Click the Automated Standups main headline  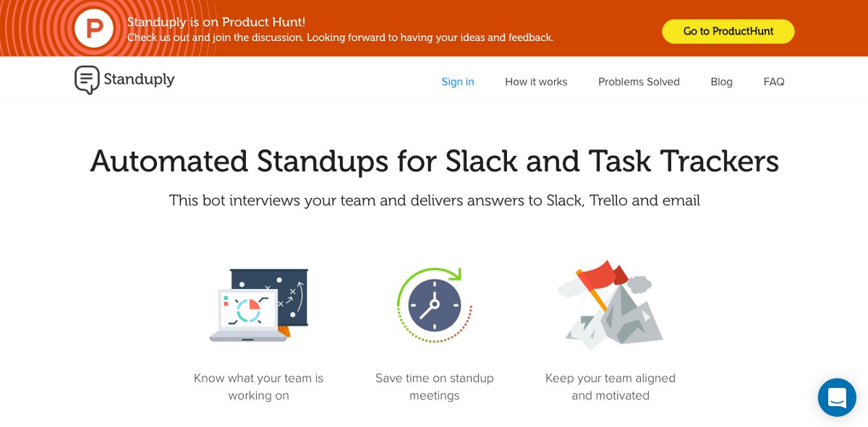pos(434,160)
